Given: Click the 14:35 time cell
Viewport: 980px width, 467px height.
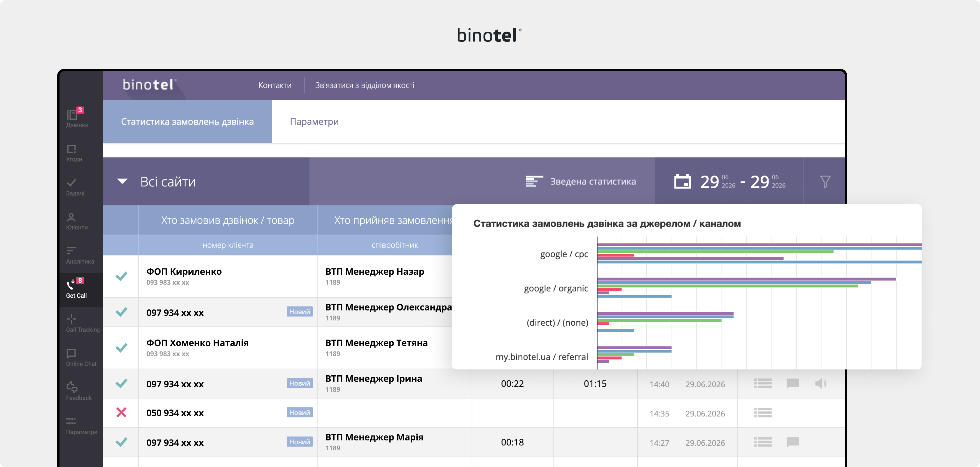Looking at the screenshot, I should point(659,413).
